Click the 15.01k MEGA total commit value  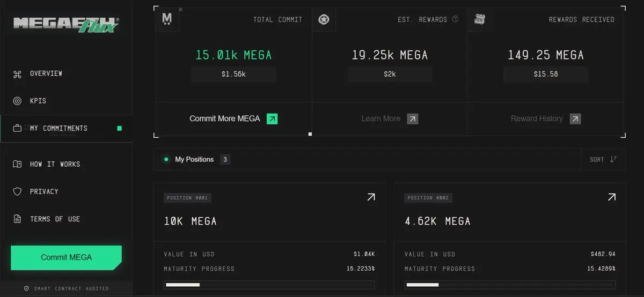tap(233, 55)
